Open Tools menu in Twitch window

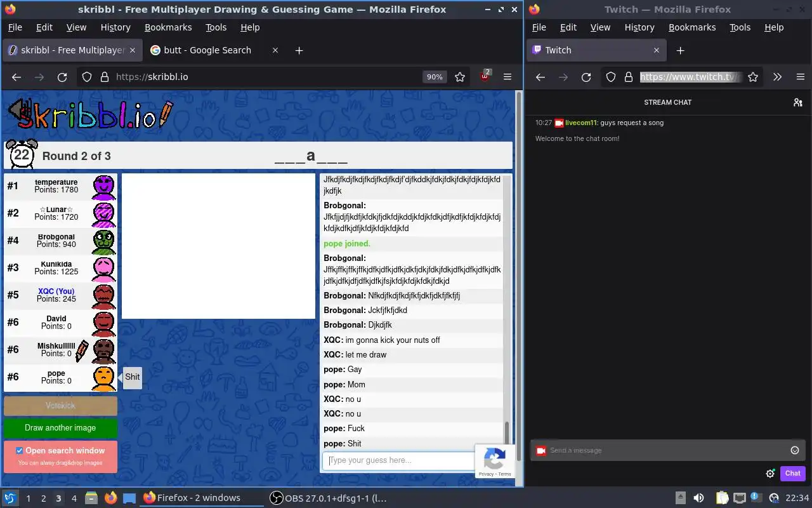pos(740,27)
